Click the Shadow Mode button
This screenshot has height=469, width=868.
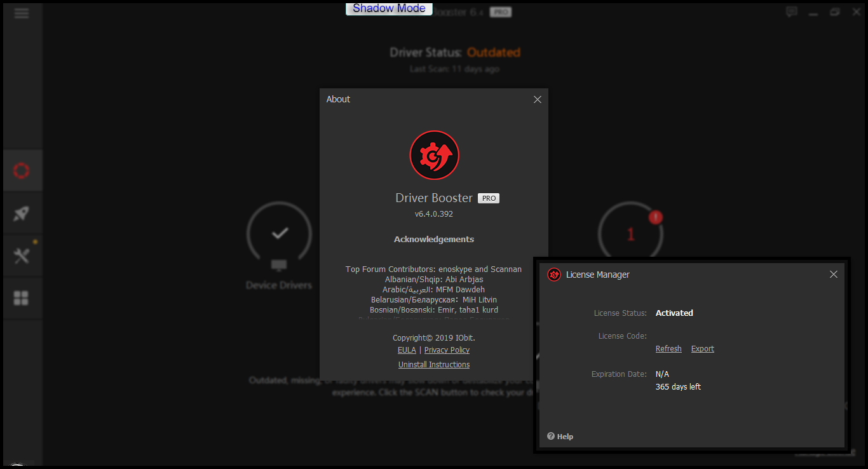coord(390,8)
